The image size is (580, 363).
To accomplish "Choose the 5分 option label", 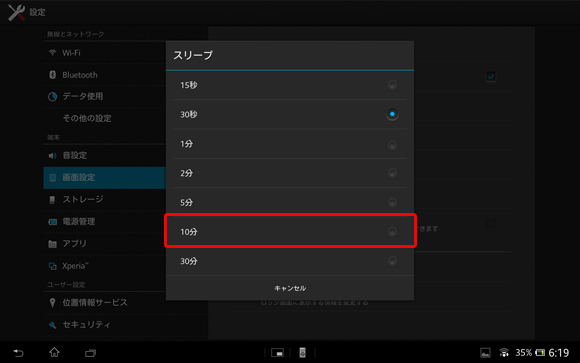I will (x=186, y=202).
